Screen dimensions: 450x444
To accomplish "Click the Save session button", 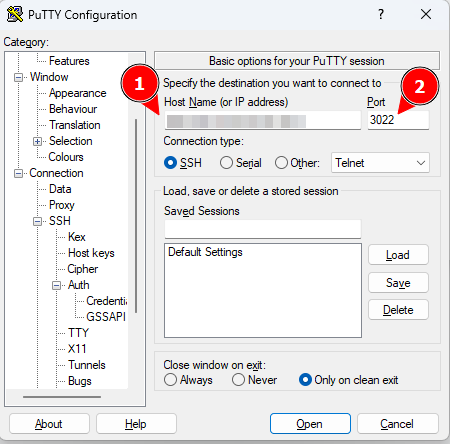I will (x=398, y=283).
